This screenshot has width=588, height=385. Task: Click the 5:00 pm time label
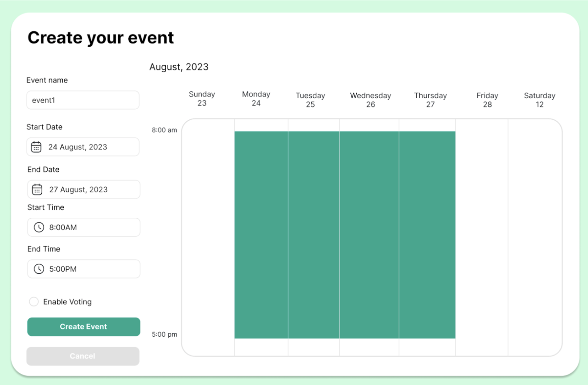click(164, 334)
